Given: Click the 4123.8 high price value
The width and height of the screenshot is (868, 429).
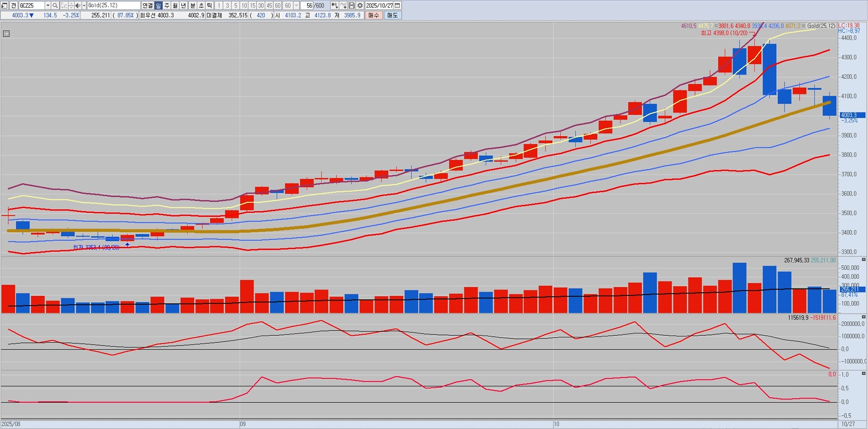Looking at the screenshot, I should click(322, 15).
